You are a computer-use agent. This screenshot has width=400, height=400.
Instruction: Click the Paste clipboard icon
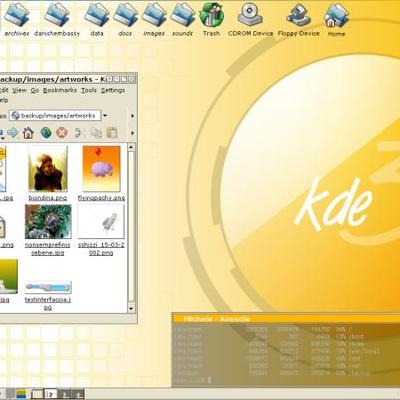click(x=112, y=133)
